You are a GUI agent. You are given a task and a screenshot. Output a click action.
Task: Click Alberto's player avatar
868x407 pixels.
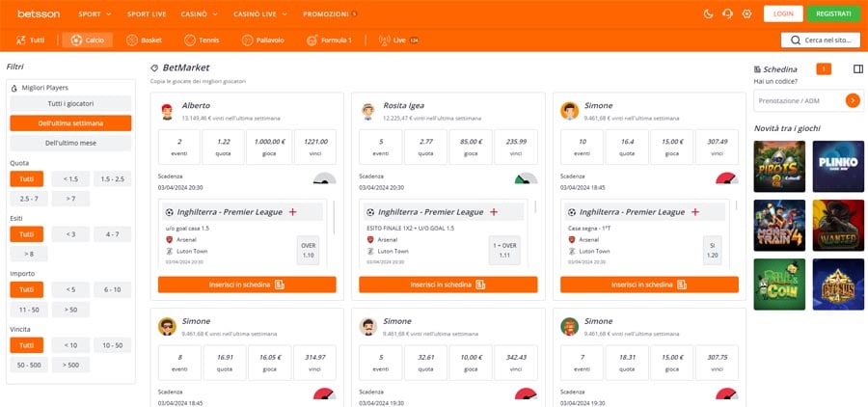(167, 111)
